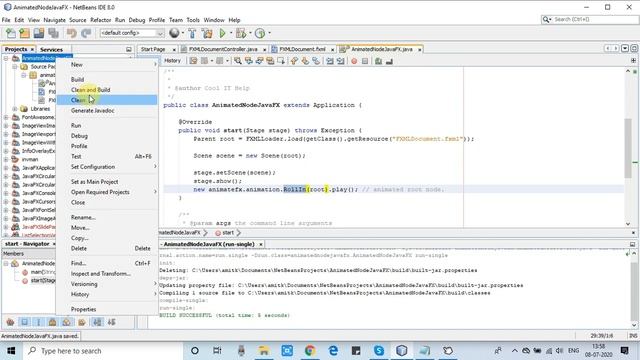Select Inspect and Transform menu entry

tap(101, 274)
